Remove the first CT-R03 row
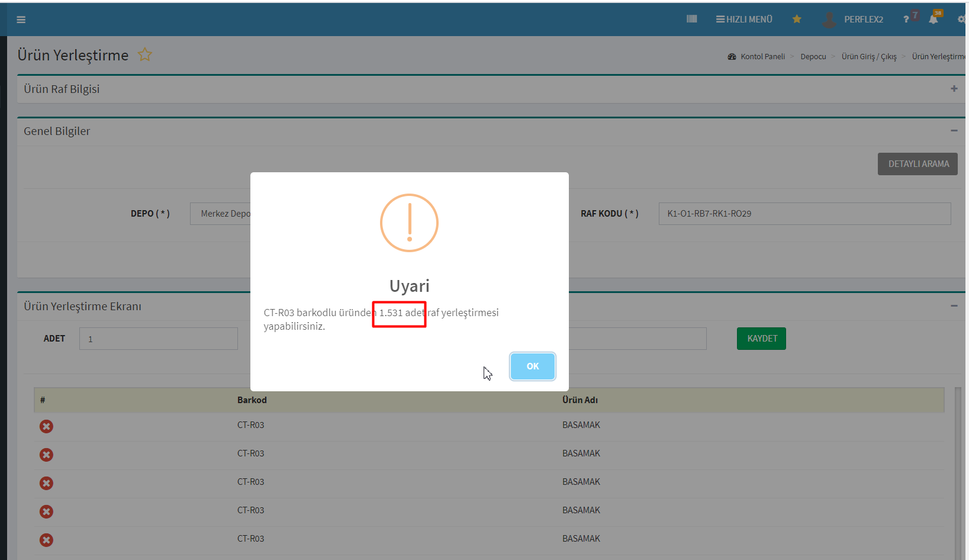Screen dimensions: 969x560 (x=46, y=426)
